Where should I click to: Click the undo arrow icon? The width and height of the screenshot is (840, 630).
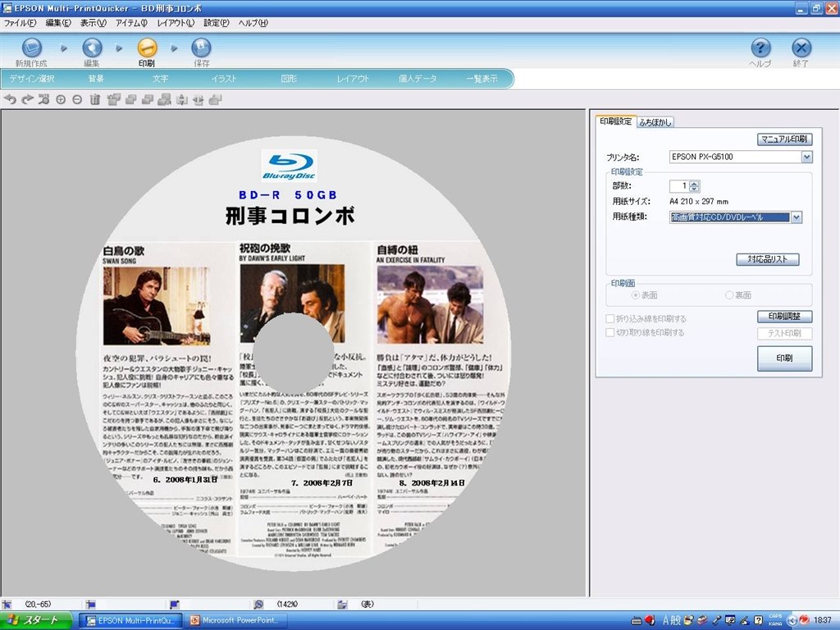coord(10,99)
